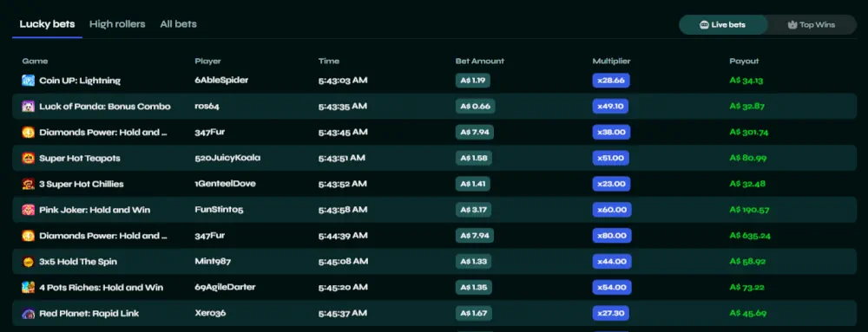Screen dimensions: 868x332
Task: Switch to the All bets tab
Action: 178,24
